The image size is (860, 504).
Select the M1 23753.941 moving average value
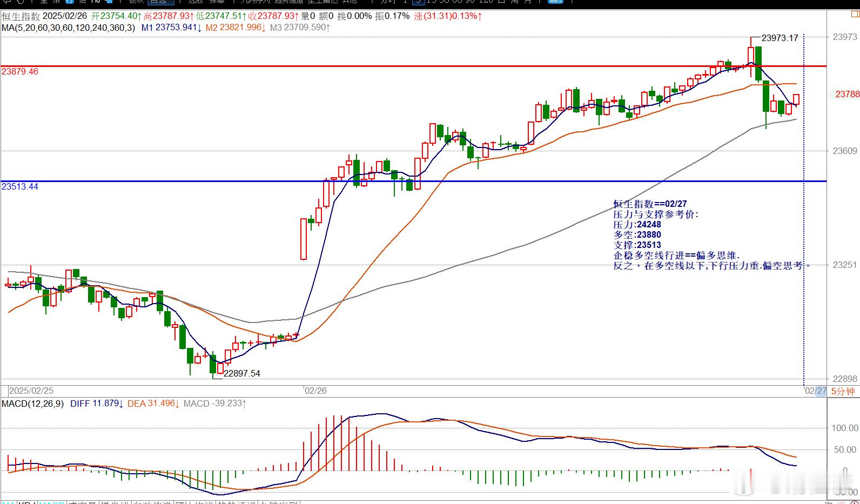tap(172, 27)
